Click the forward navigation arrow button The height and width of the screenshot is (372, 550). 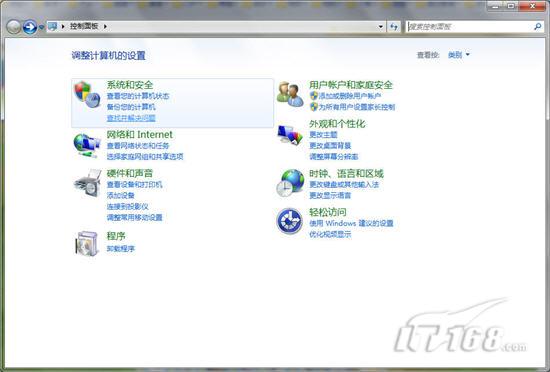point(30,27)
